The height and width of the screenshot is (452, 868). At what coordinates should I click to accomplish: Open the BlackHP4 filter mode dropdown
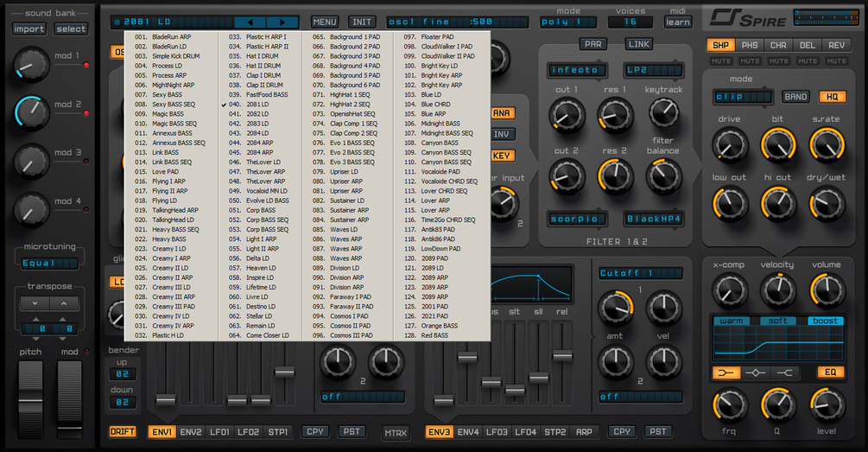click(x=653, y=219)
